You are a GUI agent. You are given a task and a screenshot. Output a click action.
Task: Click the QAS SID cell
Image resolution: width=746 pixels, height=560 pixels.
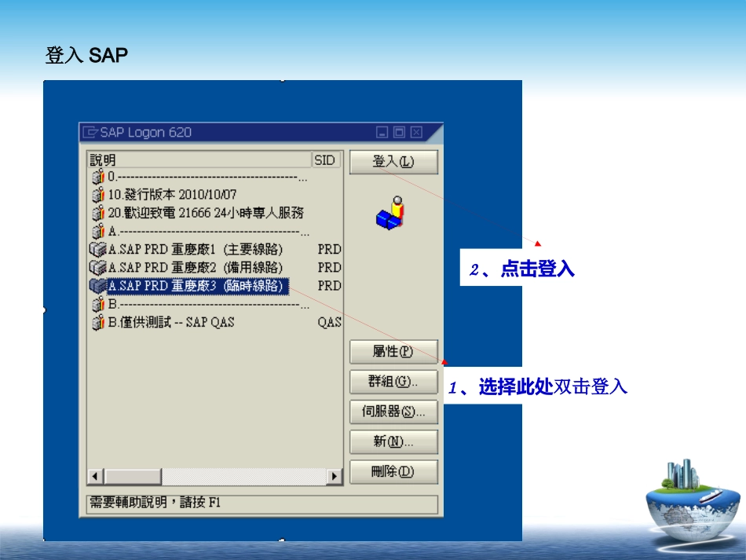coord(329,322)
